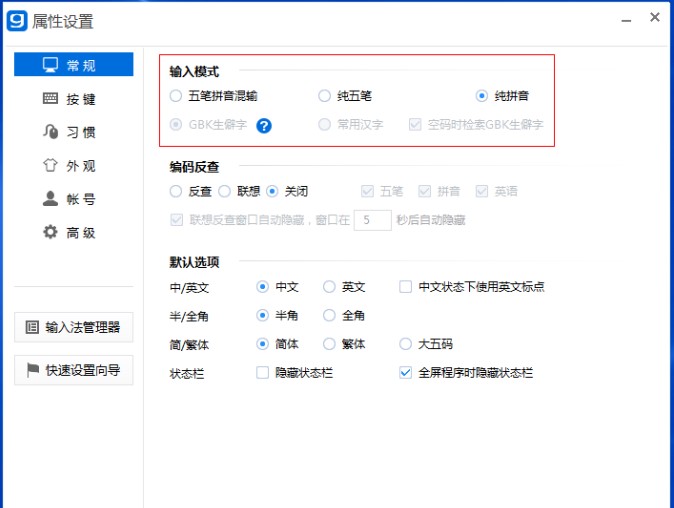Set default language to 英文
This screenshot has width=674, height=508.
[329, 287]
